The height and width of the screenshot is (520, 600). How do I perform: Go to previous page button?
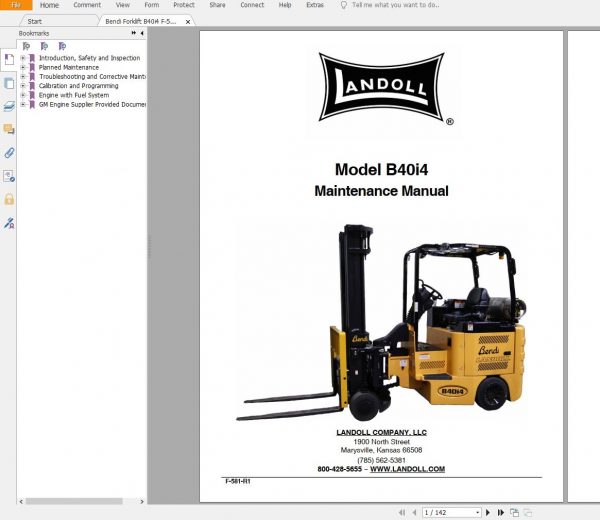point(414,512)
